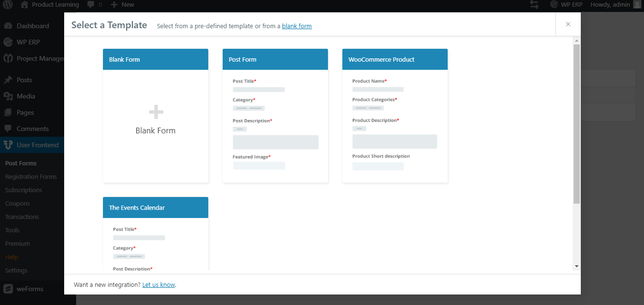This screenshot has height=305, width=644.
Task: Click the New link in admin bar
Action: pyautogui.click(x=128, y=5)
